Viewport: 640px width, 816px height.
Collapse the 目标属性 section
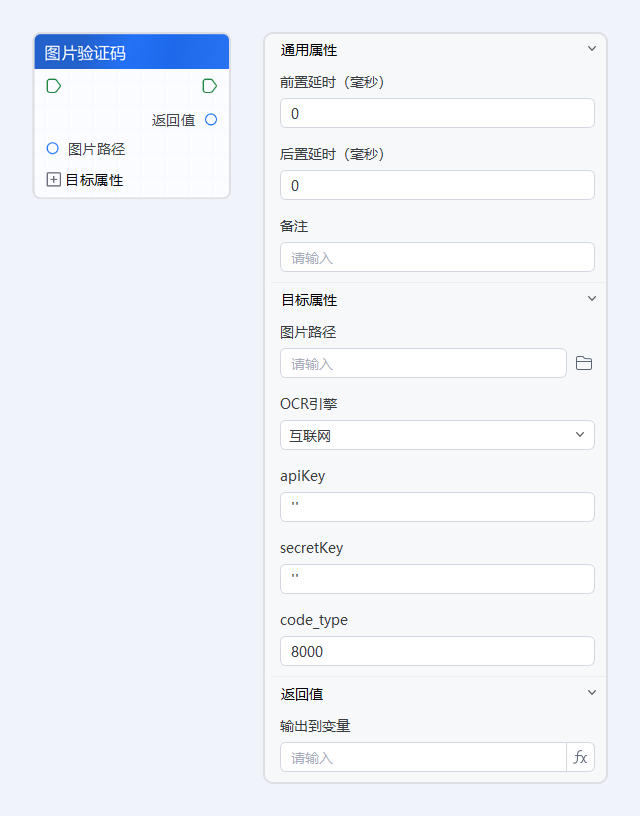tap(591, 299)
